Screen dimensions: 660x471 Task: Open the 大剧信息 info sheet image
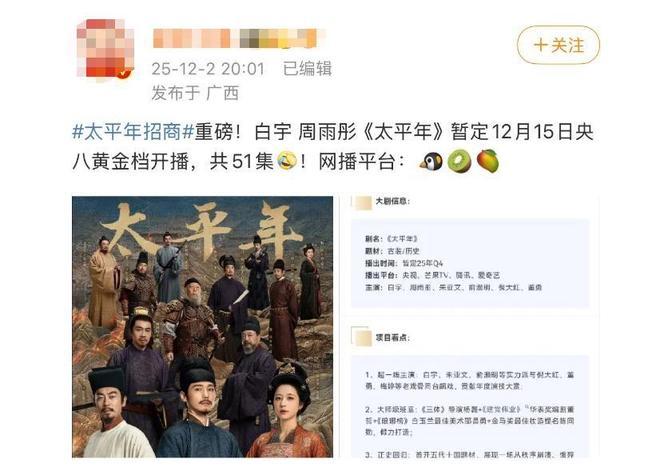coord(470,327)
